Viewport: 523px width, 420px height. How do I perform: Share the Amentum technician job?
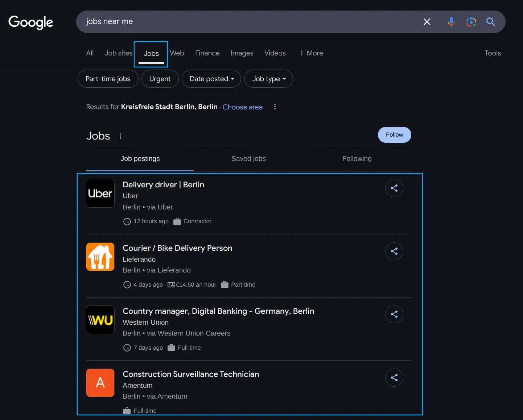tap(394, 378)
